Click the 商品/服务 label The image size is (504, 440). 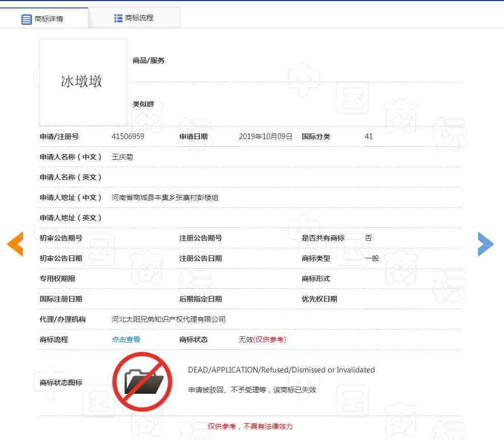click(148, 60)
